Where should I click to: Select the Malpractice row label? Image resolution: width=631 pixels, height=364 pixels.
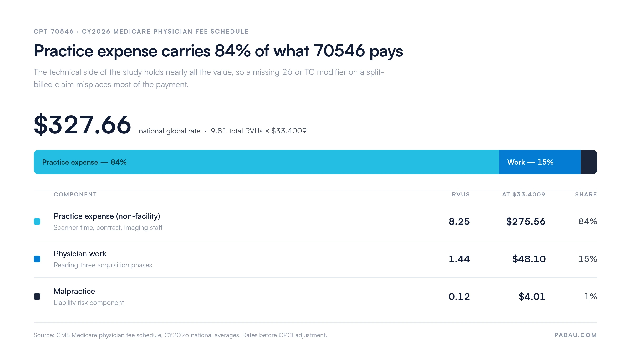point(74,291)
